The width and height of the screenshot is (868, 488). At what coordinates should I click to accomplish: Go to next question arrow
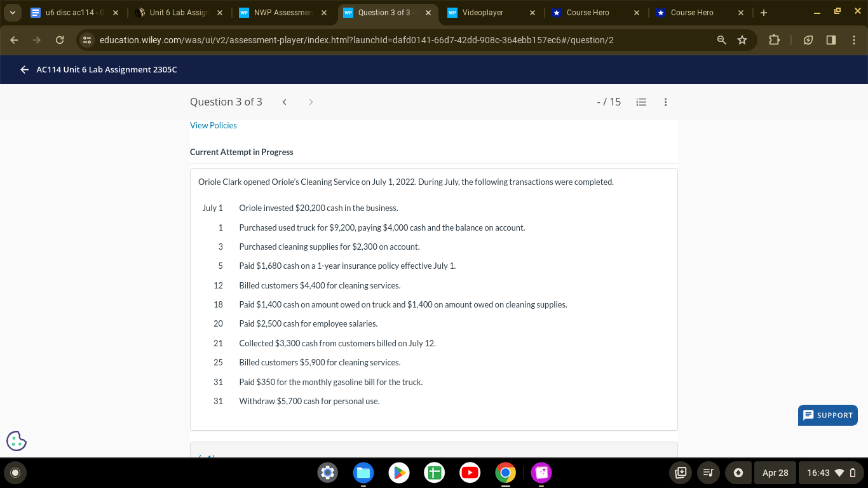[311, 102]
